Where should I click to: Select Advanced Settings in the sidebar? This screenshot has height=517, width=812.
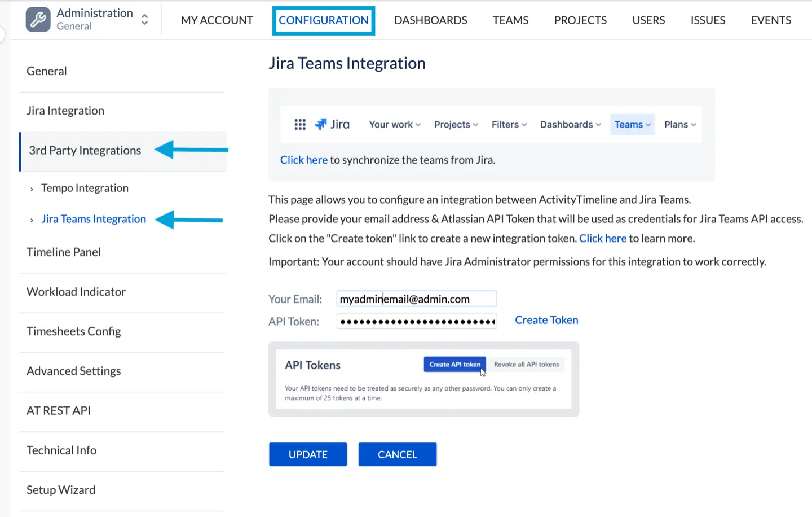click(x=74, y=371)
